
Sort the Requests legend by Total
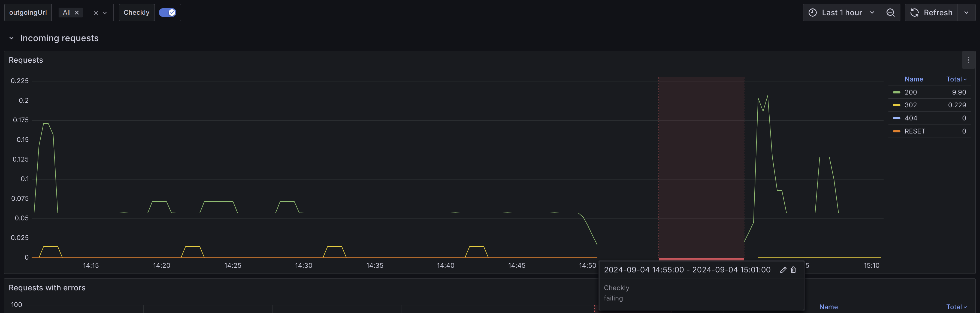[x=956, y=79]
